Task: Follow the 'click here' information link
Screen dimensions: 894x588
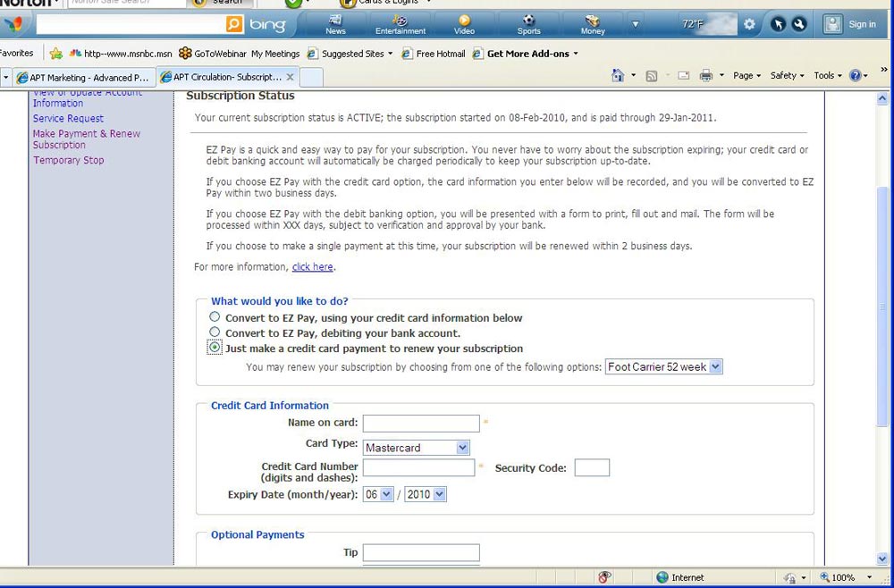Action: [312, 267]
